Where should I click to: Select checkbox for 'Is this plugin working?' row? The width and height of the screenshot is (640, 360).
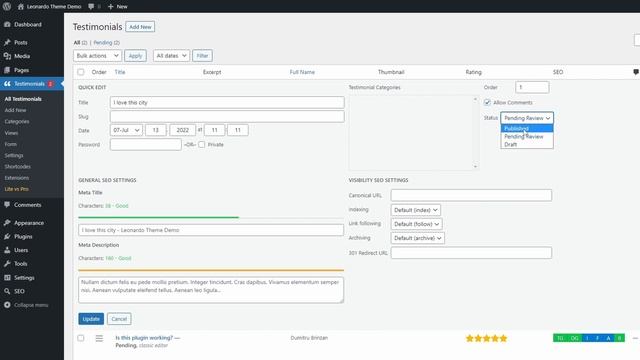(81, 338)
